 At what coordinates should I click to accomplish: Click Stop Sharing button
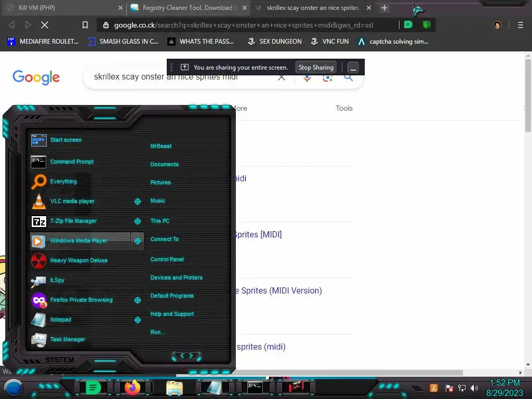pyautogui.click(x=316, y=67)
